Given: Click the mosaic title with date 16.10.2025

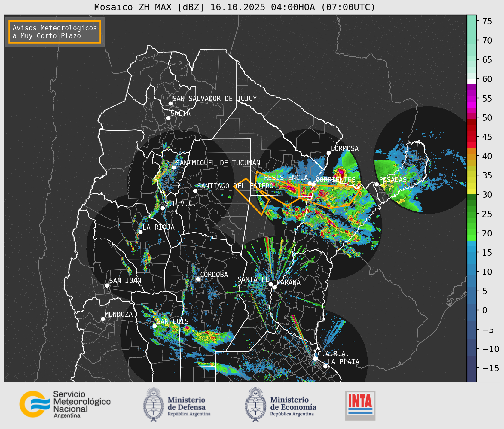Looking at the screenshot, I should (x=235, y=7).
